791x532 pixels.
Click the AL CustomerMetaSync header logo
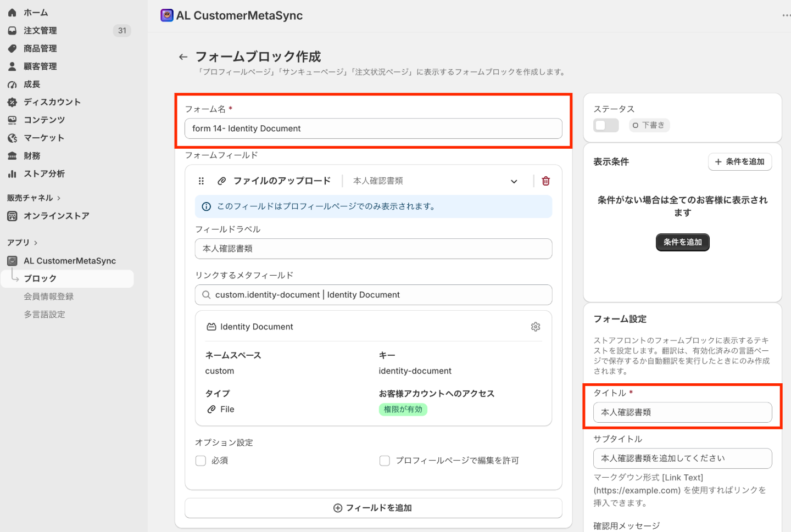(167, 15)
